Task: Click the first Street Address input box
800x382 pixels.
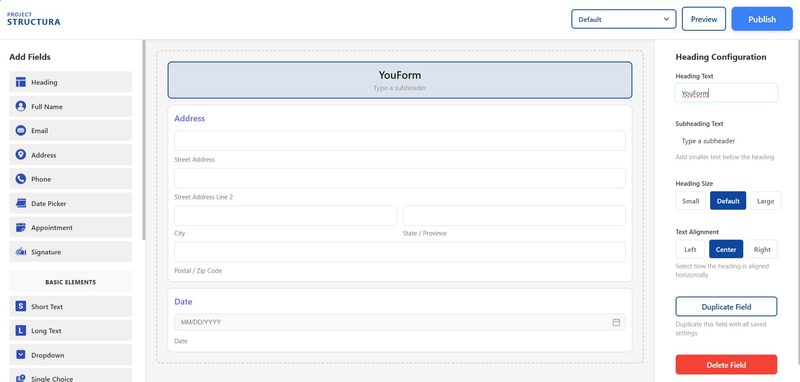Action: (399, 140)
